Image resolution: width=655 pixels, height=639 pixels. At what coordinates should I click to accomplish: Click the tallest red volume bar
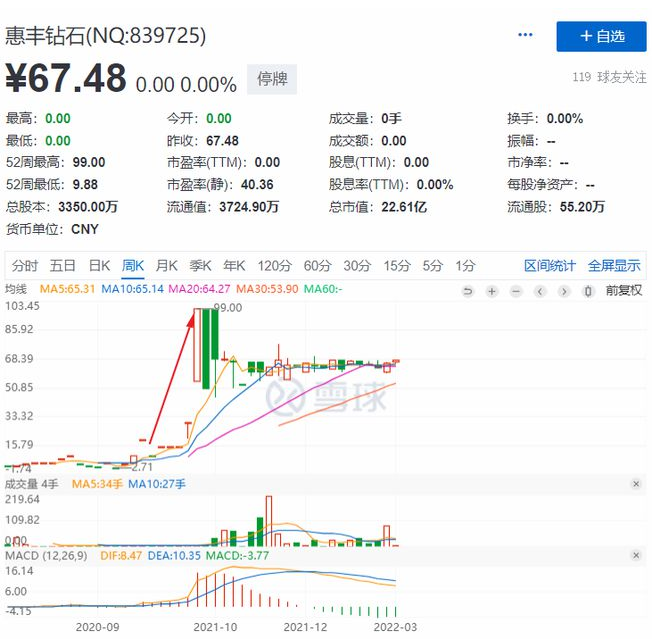269,521
